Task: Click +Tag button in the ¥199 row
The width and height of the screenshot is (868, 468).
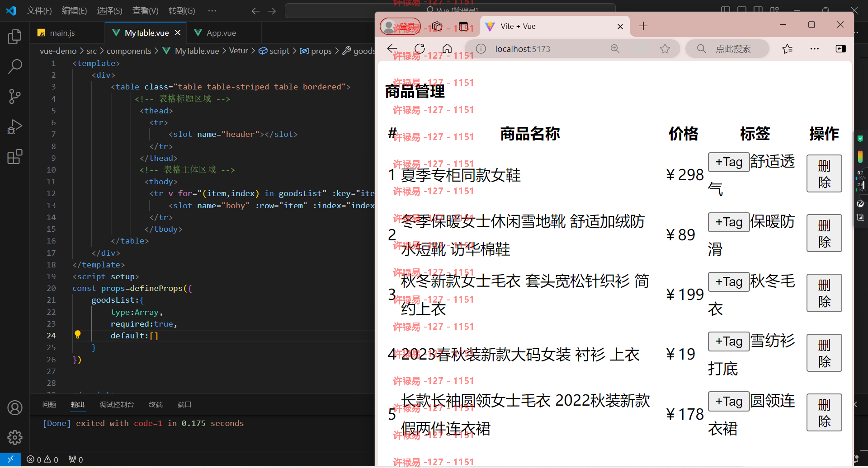Action: 729,282
